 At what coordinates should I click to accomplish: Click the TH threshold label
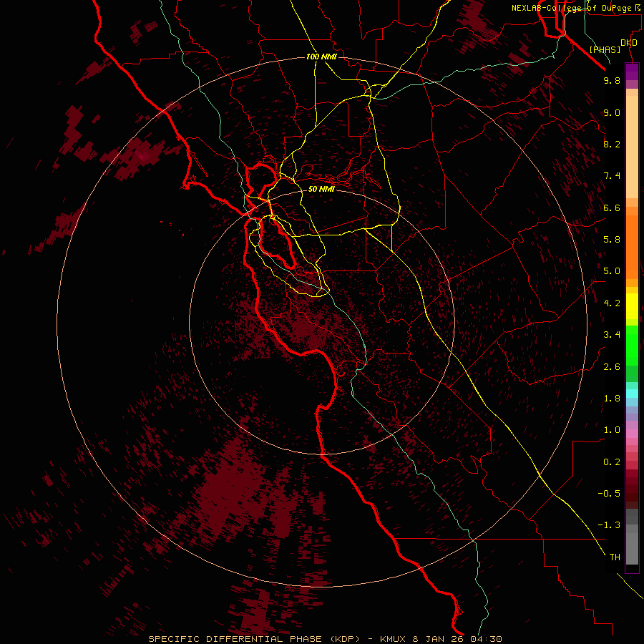615,557
